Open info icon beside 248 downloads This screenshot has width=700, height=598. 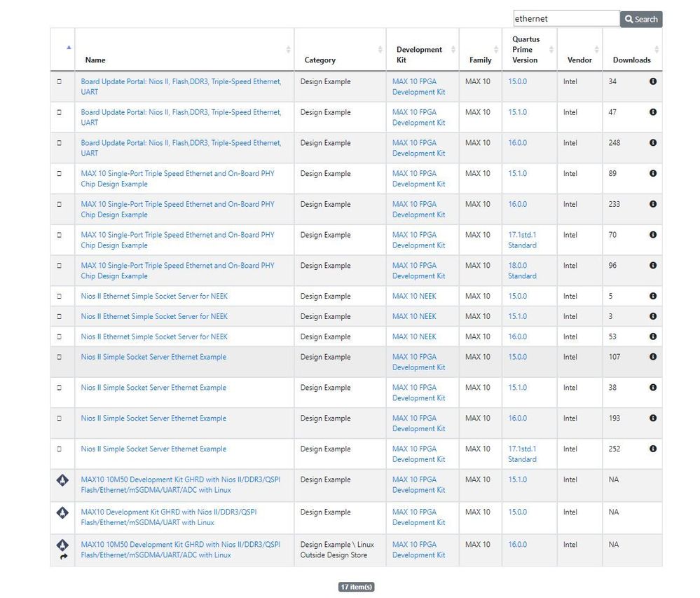point(653,143)
